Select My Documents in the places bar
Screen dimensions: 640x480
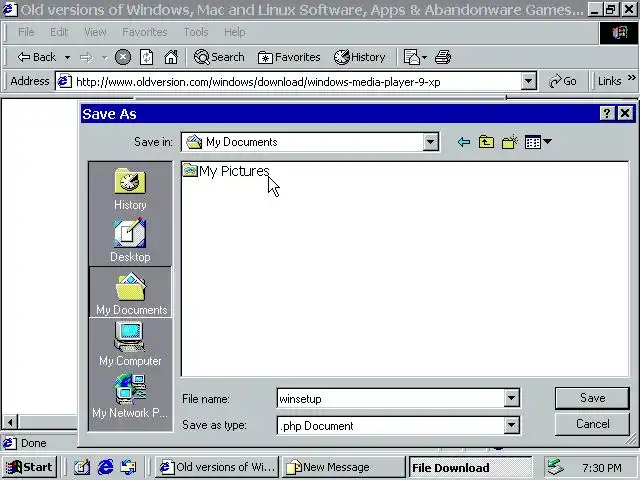(x=131, y=292)
